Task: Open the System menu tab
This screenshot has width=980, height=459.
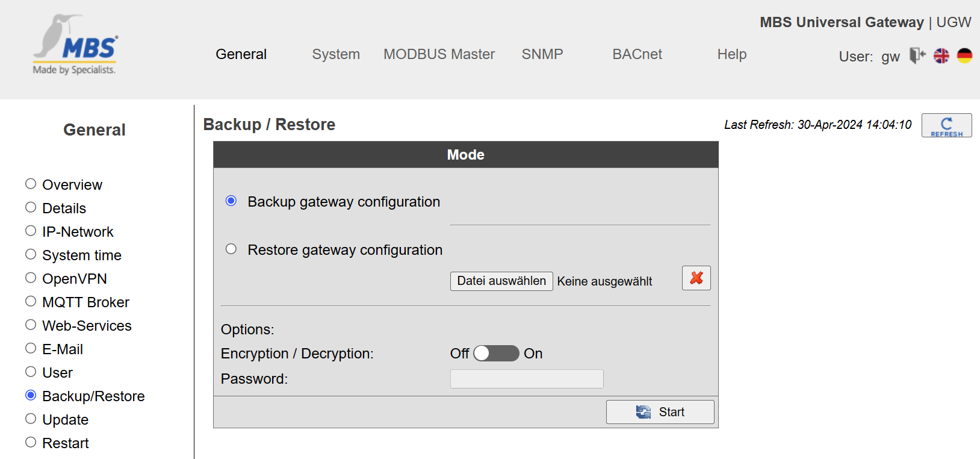Action: [x=336, y=54]
